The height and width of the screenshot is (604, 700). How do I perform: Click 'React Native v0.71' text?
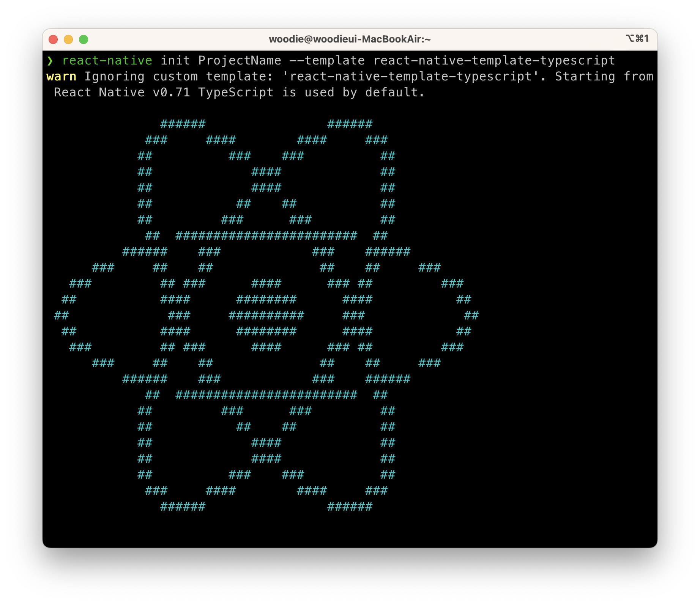122,93
